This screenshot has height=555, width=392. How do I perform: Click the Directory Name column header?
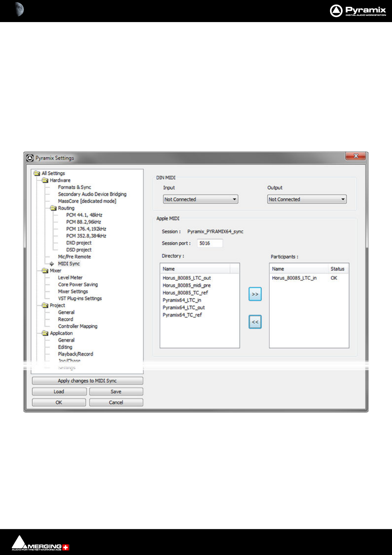pos(195,269)
